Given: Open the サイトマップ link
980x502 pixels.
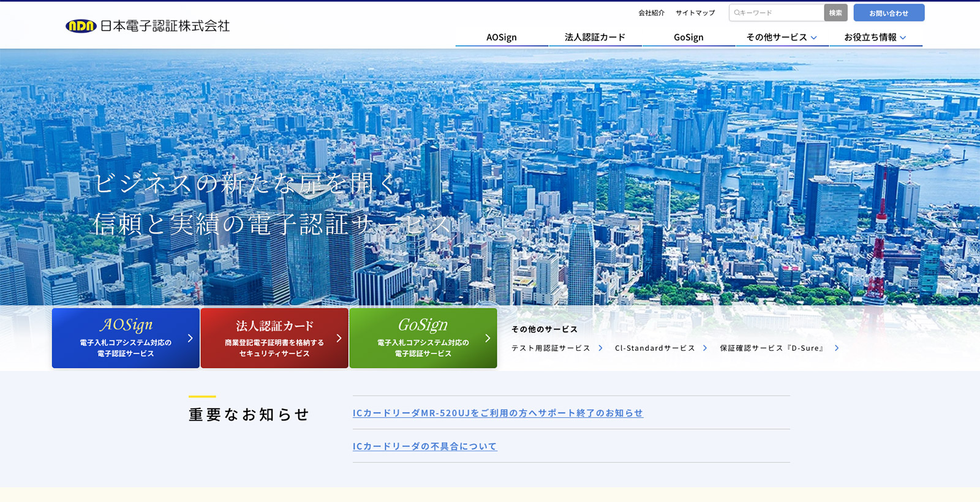Looking at the screenshot, I should click(x=695, y=13).
